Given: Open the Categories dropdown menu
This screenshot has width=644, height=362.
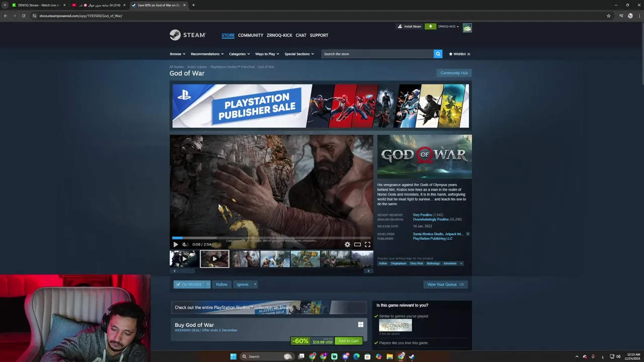Looking at the screenshot, I should point(239,54).
